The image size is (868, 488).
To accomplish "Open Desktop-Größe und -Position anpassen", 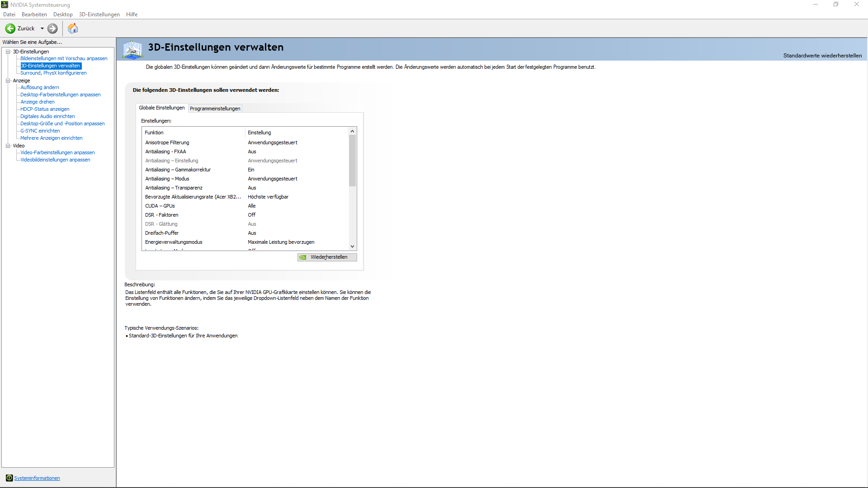I will pos(62,123).
